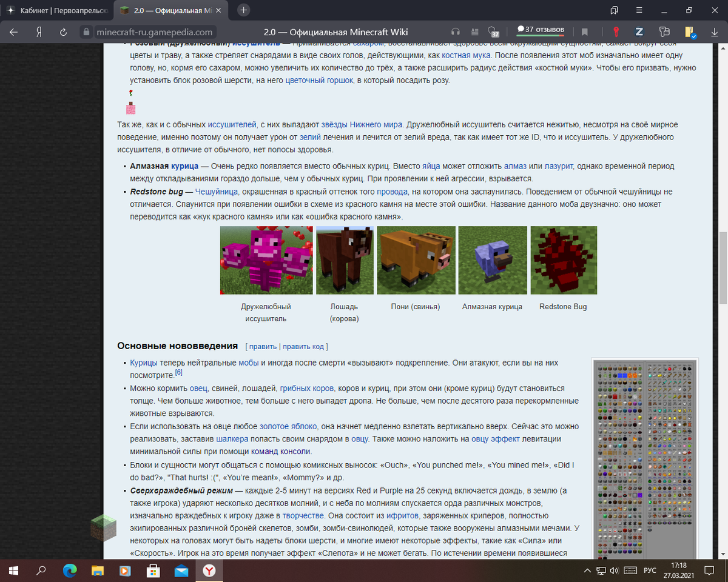
Task: Click the floating grass block icon
Action: [103, 529]
